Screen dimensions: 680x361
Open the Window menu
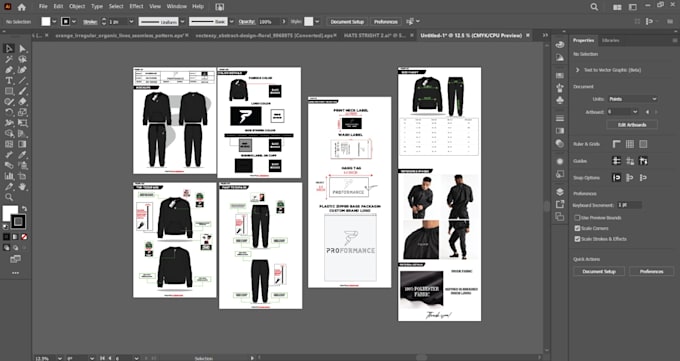click(177, 7)
